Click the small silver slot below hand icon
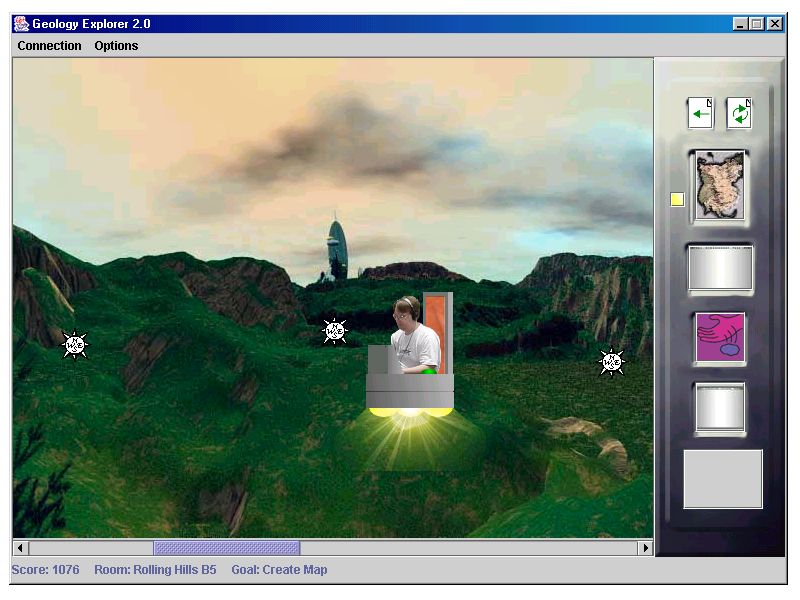The height and width of the screenshot is (600, 800). 719,408
